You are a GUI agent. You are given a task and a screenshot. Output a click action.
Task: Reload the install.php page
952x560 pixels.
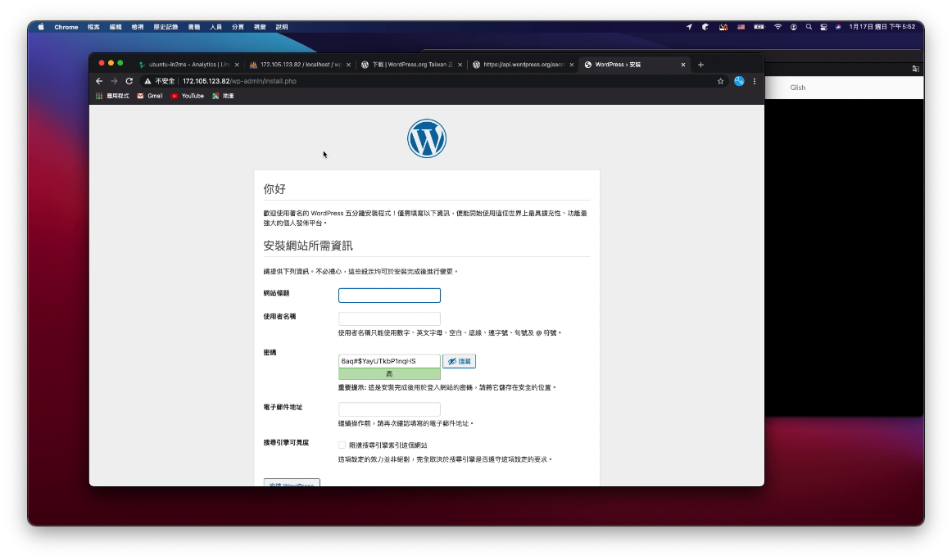click(x=129, y=81)
